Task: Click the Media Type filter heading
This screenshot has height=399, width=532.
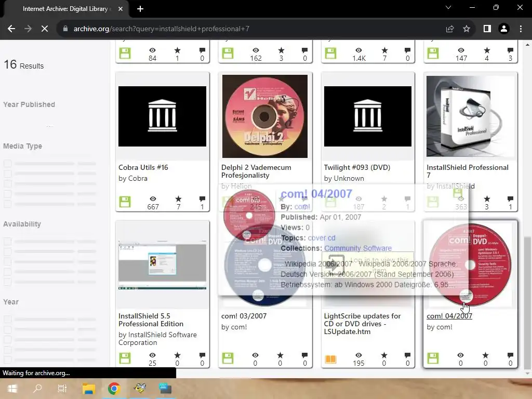Action: point(23,146)
